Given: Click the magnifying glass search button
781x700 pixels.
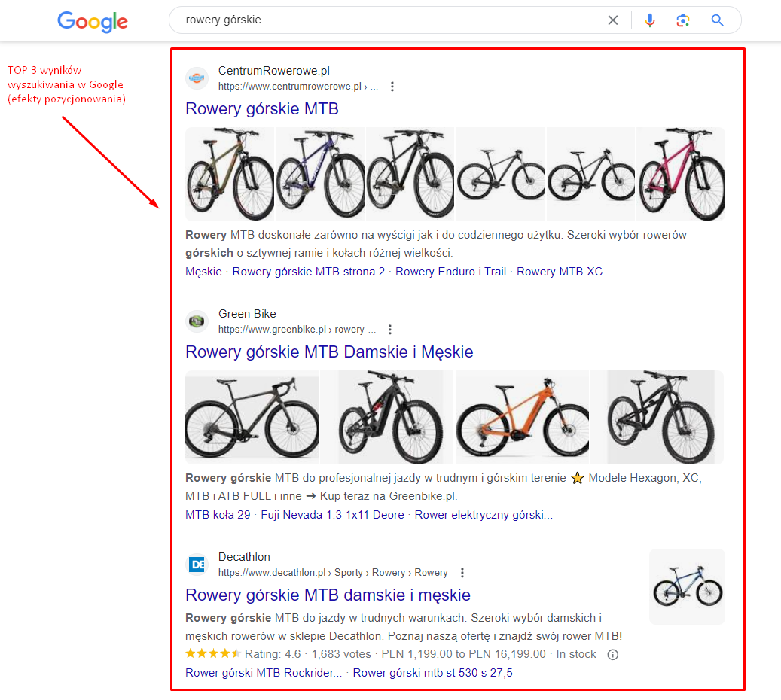Looking at the screenshot, I should click(717, 20).
